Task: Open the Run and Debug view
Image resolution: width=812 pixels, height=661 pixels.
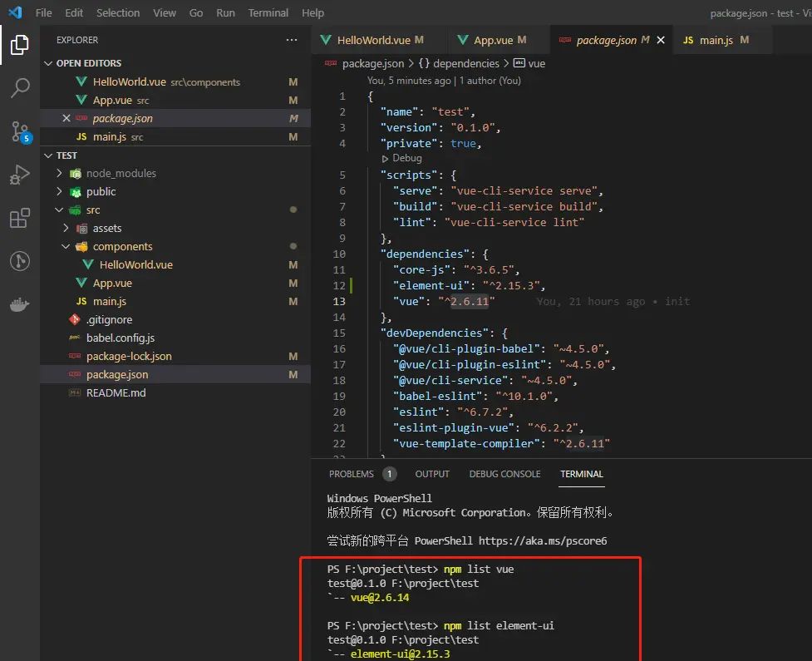Action: (x=20, y=175)
